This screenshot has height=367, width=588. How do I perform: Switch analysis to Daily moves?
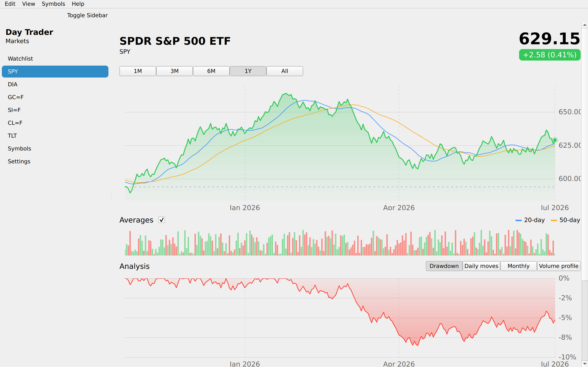pos(481,266)
